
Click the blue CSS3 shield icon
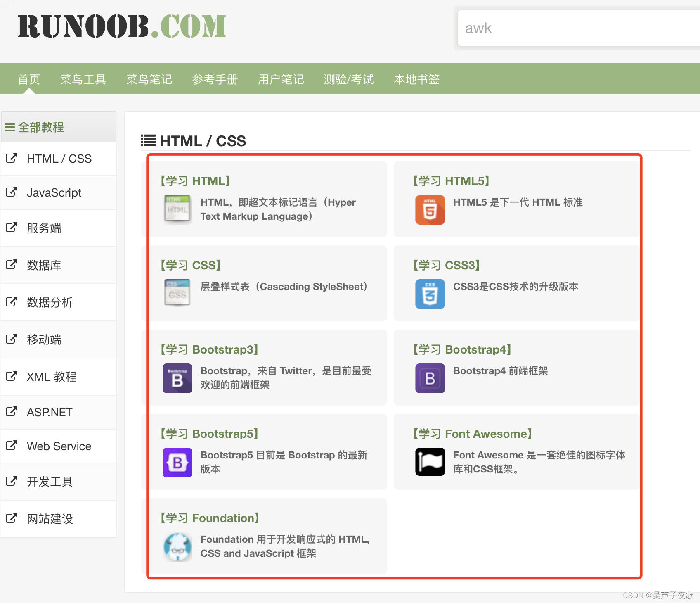(430, 294)
